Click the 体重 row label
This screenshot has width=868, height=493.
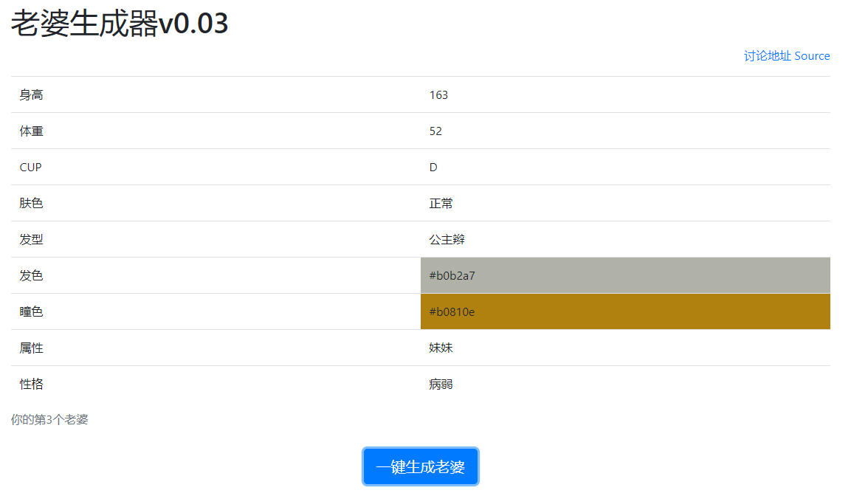[31, 131]
